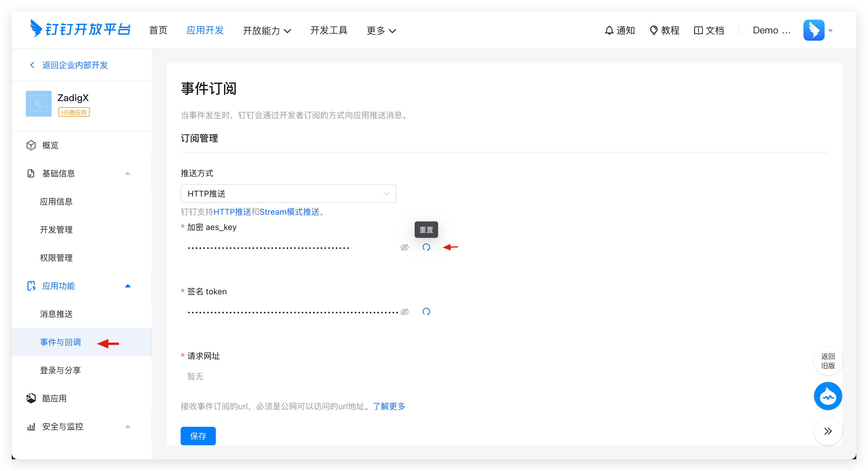The image size is (868, 471).
Task: Open the 教程 tutorials icon
Action: (x=664, y=30)
